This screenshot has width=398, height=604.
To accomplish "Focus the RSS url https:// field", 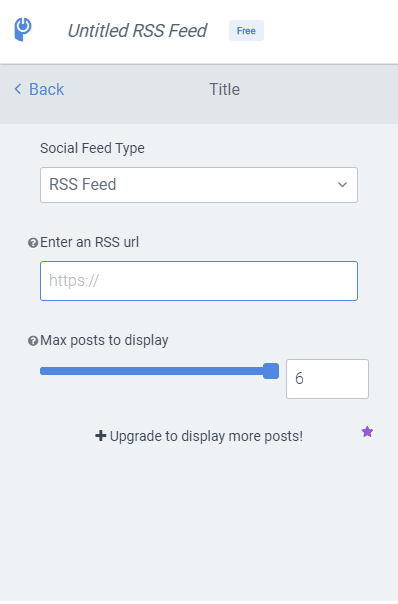I will (199, 281).
